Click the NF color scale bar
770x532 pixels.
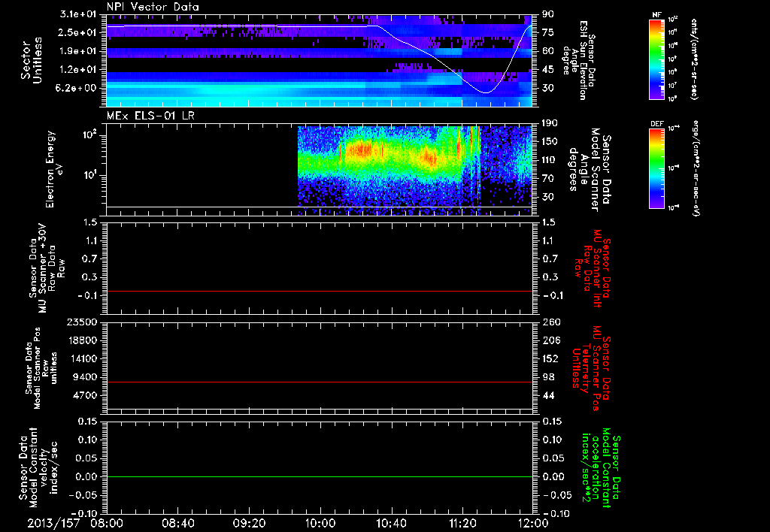click(x=657, y=59)
